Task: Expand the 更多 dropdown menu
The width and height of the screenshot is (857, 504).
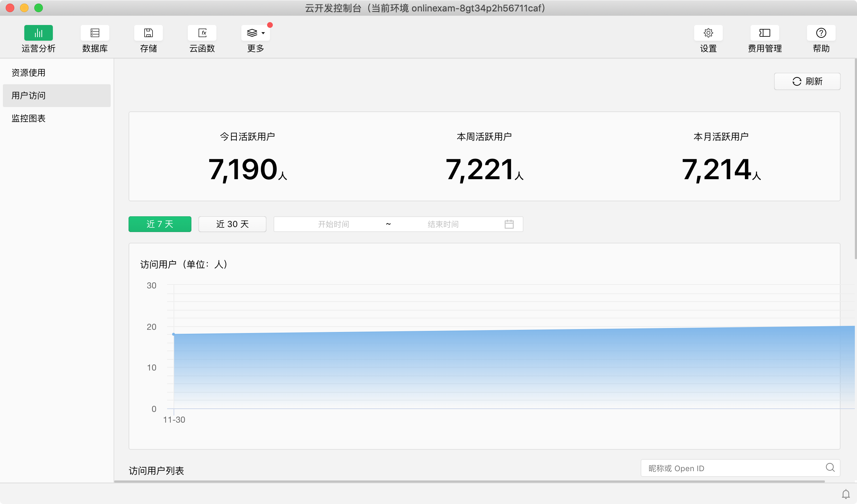Action: (x=256, y=33)
